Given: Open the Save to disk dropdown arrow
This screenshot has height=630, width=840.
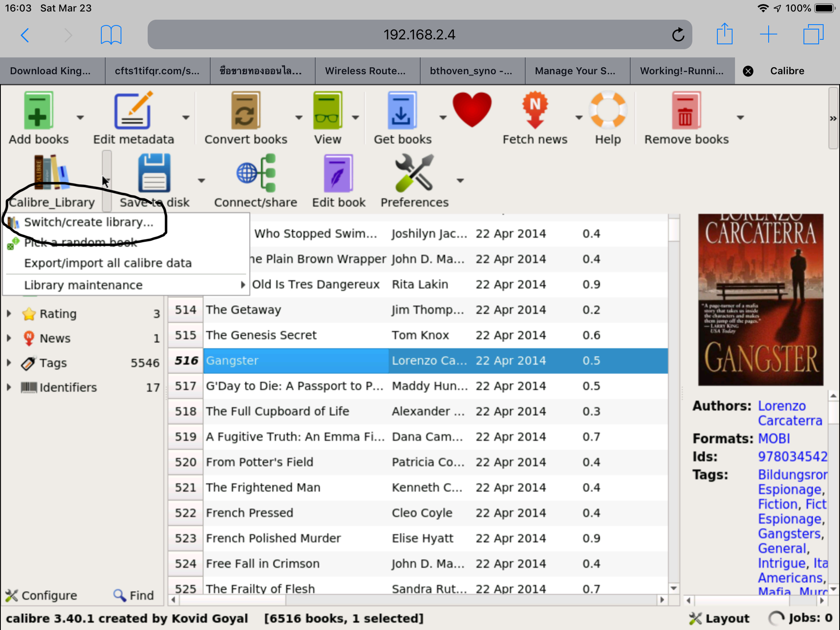Looking at the screenshot, I should coord(201,180).
